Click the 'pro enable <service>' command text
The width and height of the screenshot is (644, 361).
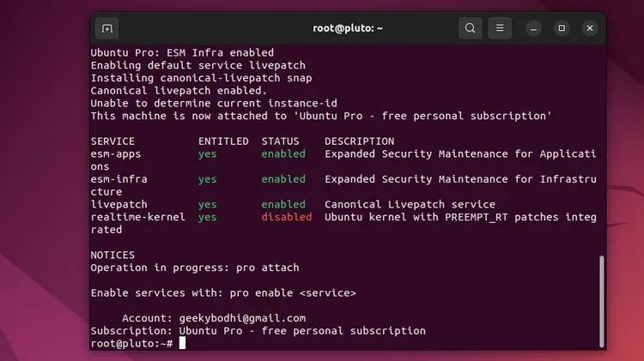pyautogui.click(x=293, y=293)
